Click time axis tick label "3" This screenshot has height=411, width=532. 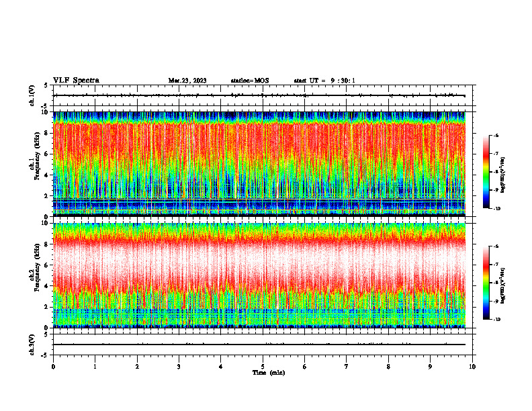179,367
